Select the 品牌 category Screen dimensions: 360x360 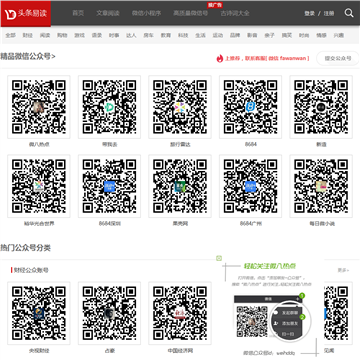point(235,35)
